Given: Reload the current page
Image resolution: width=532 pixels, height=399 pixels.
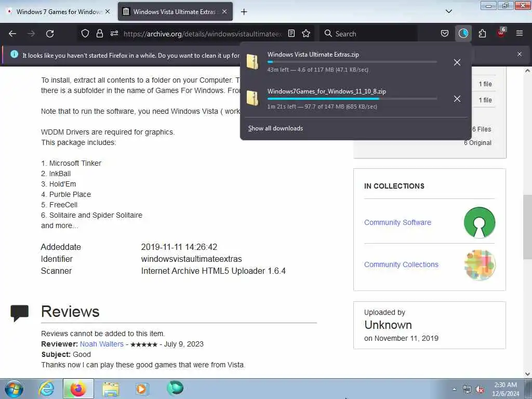Looking at the screenshot, I should pos(50,34).
